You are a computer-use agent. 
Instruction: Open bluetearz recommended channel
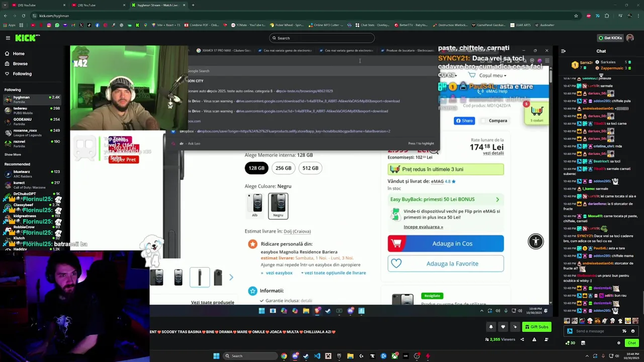click(31, 173)
